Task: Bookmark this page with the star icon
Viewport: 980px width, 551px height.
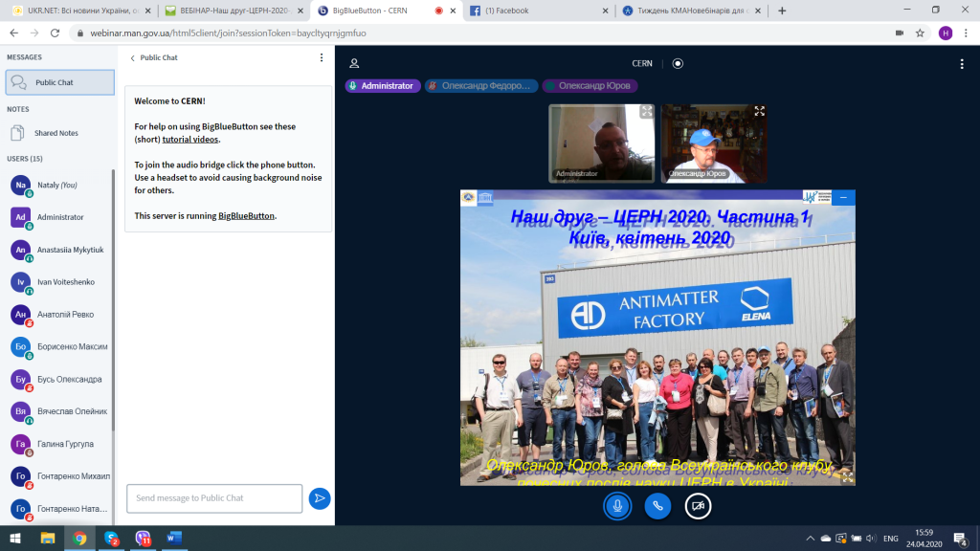Action: [x=920, y=33]
